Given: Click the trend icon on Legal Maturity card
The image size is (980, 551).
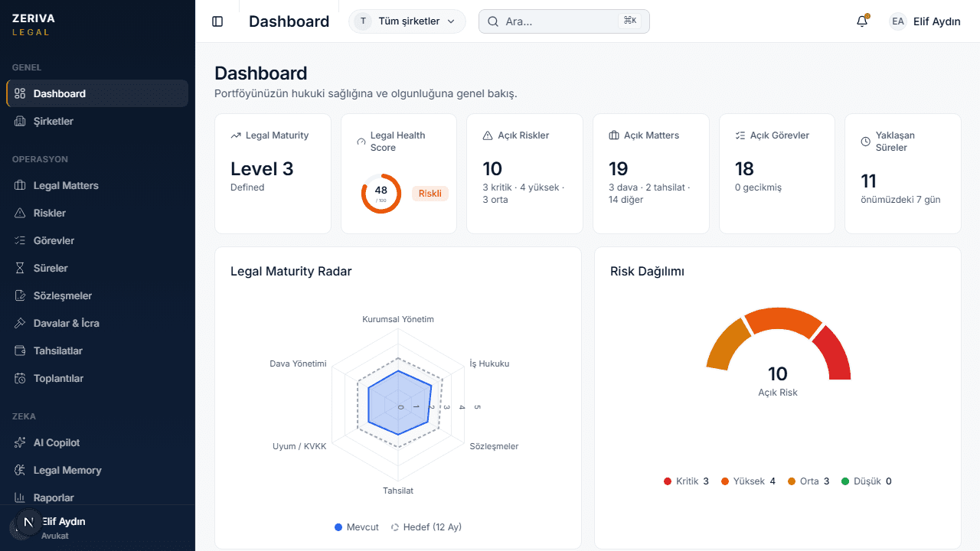Looking at the screenshot, I should tap(236, 135).
